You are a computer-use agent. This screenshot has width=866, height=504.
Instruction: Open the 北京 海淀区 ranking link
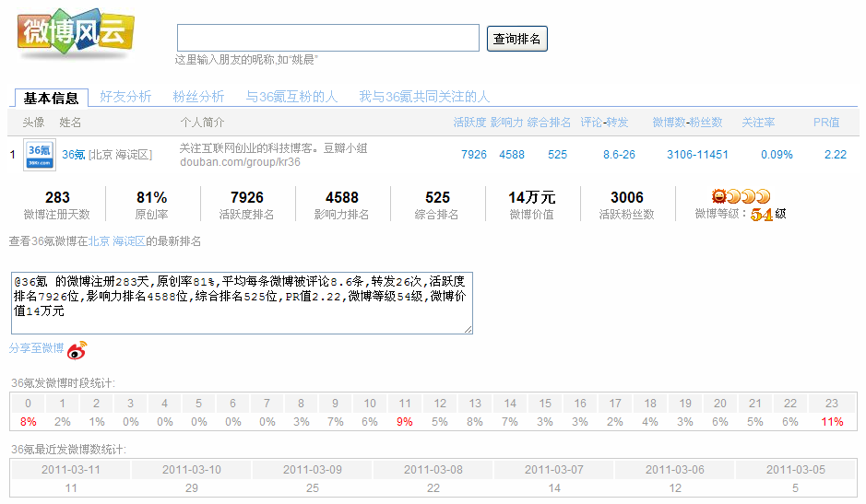click(x=117, y=241)
